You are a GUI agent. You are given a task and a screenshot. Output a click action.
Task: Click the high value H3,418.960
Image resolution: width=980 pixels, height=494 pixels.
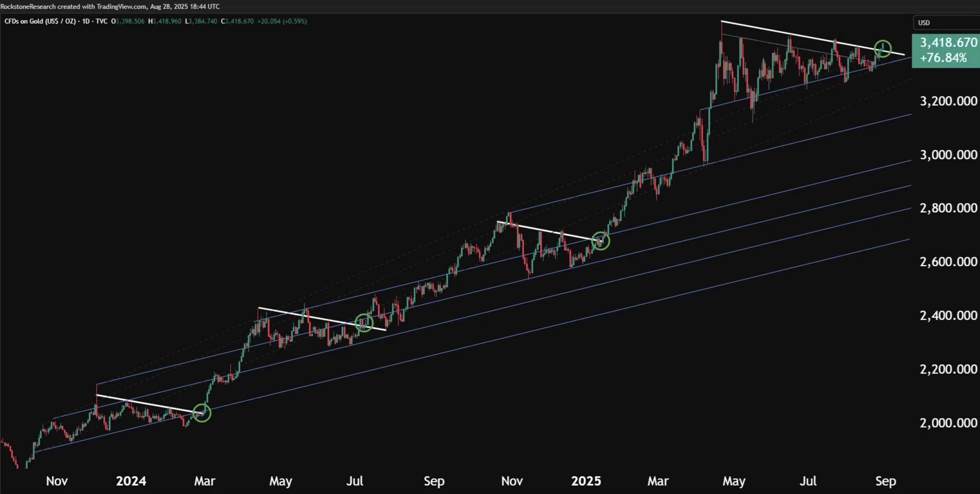coord(165,21)
